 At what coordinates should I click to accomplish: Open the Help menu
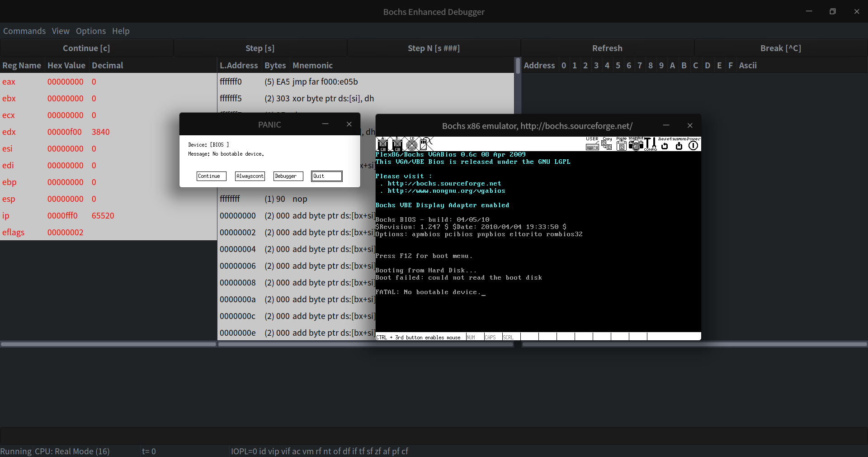pos(121,31)
